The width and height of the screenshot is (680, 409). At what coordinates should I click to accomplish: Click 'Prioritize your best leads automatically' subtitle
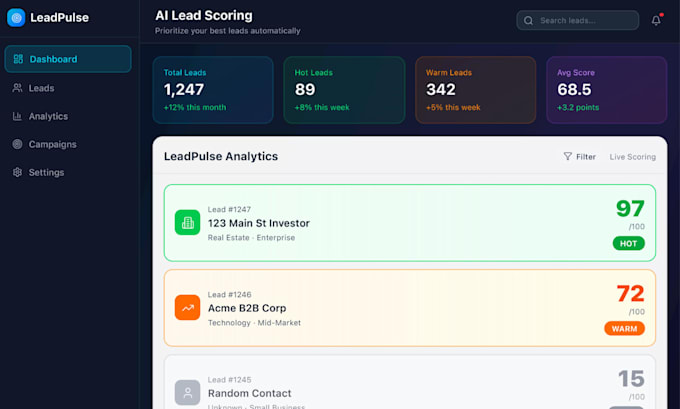tap(227, 31)
